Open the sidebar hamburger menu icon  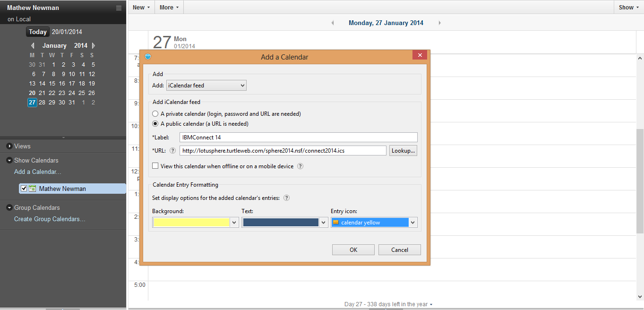119,8
